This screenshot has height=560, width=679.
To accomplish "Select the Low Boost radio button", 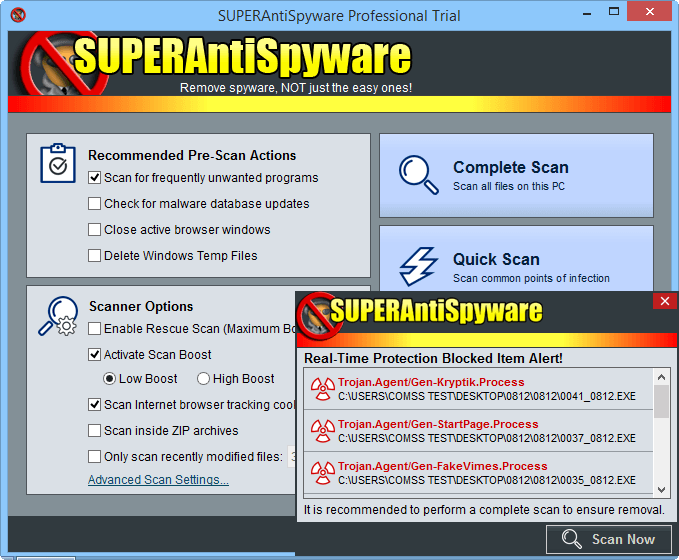I will (109, 379).
